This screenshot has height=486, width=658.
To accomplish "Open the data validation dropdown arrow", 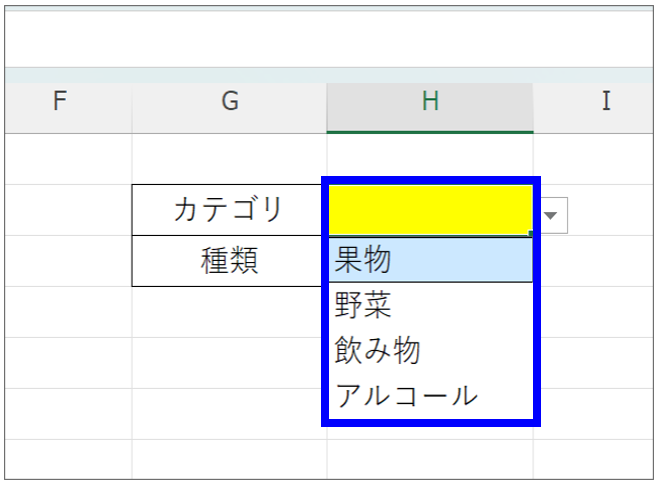I will pyautogui.click(x=553, y=215).
